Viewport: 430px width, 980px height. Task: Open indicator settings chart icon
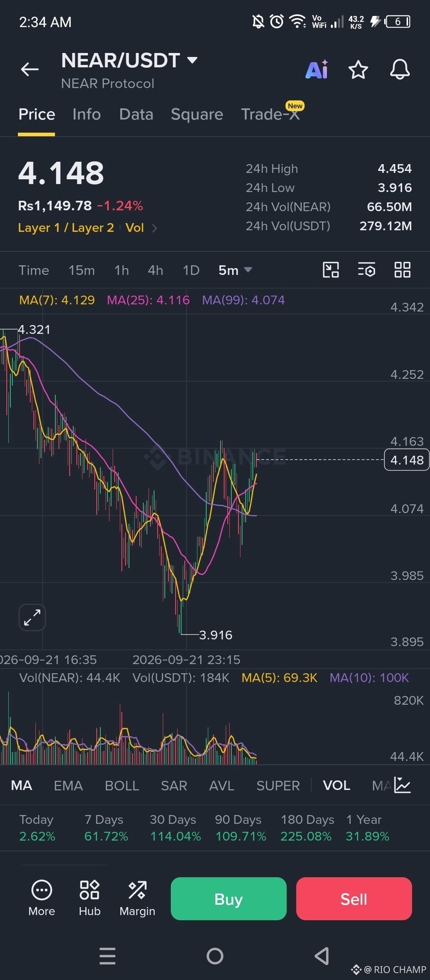402,785
